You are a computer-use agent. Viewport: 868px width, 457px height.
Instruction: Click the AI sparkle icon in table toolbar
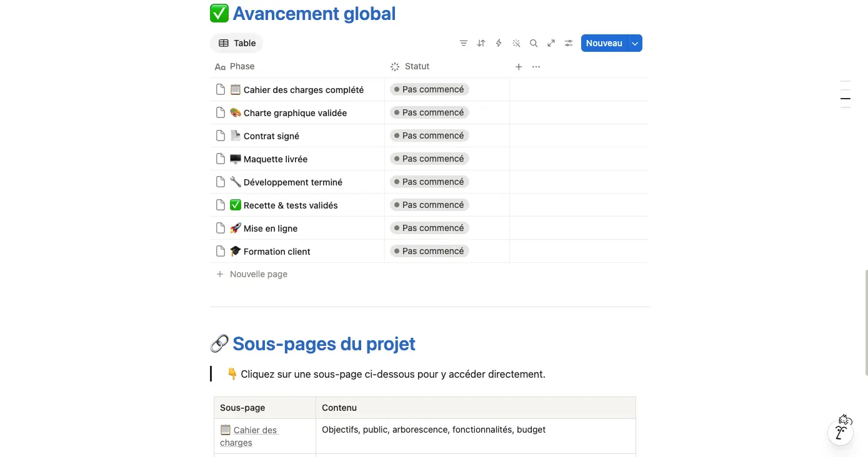pos(516,43)
